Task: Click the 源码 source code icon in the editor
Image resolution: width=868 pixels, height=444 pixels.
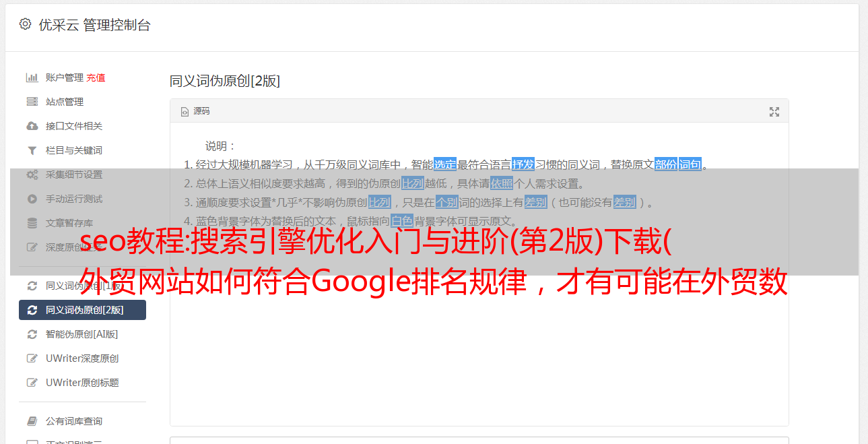Action: pyautogui.click(x=185, y=112)
